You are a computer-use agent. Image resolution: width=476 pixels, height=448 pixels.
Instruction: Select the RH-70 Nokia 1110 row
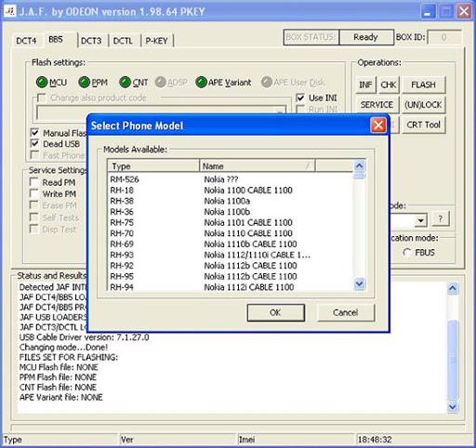click(x=231, y=233)
